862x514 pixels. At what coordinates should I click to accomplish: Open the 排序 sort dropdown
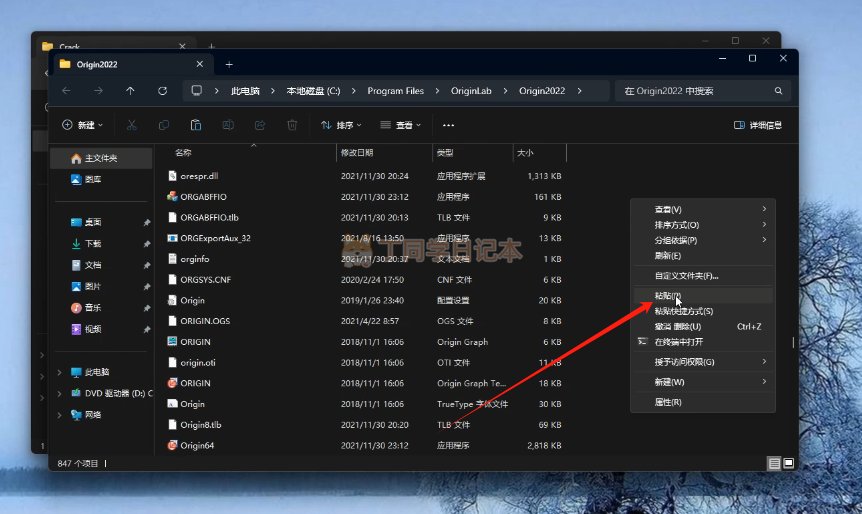coord(342,125)
